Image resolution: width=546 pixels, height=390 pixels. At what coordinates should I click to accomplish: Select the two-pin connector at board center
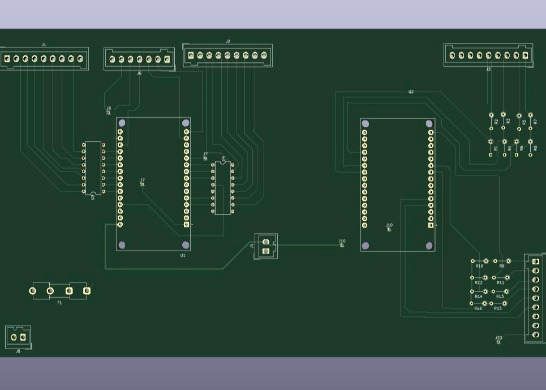(266, 246)
